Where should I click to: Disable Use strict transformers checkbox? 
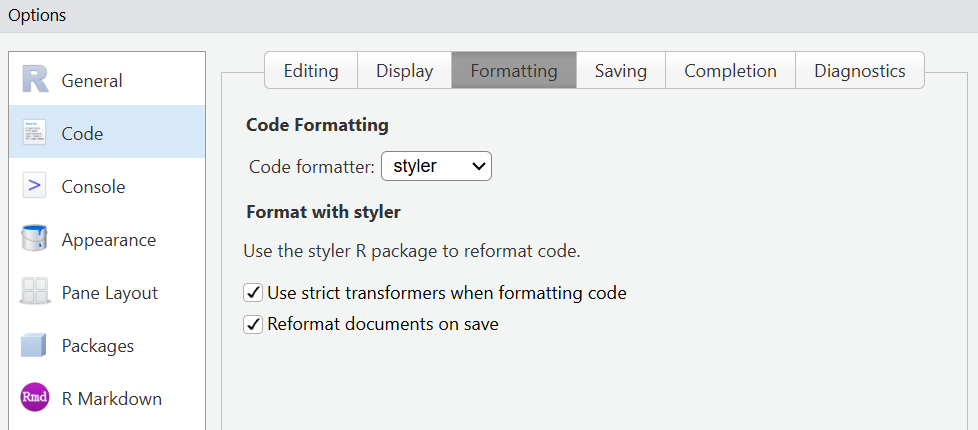(x=253, y=293)
